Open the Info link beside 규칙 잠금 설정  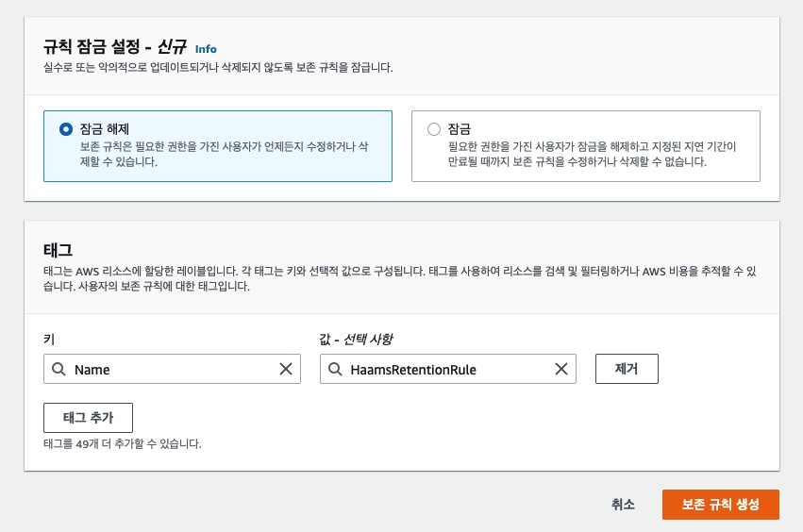[x=206, y=49]
